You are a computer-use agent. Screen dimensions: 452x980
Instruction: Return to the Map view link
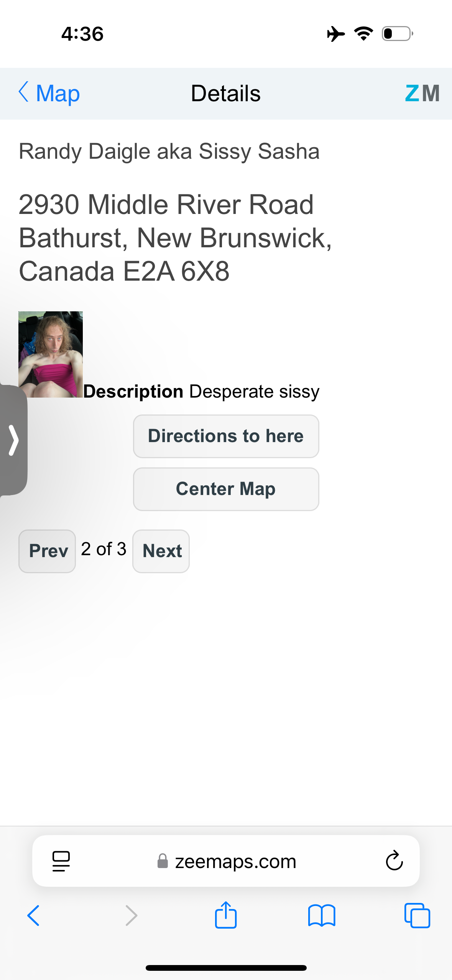(x=58, y=93)
